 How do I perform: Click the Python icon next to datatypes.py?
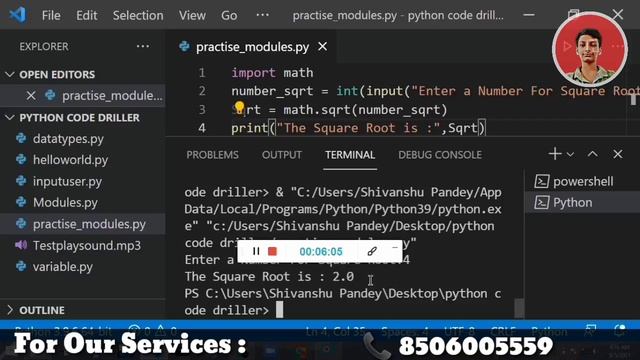21,138
